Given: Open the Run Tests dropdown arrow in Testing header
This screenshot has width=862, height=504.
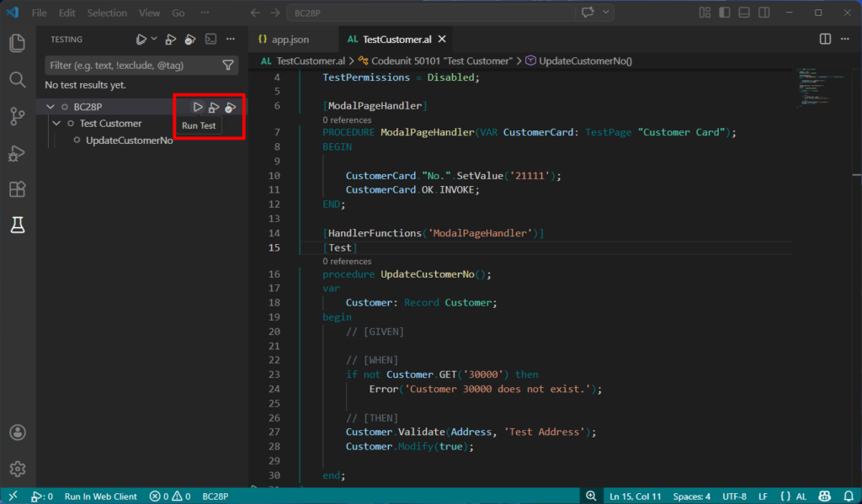Looking at the screenshot, I should (x=154, y=40).
